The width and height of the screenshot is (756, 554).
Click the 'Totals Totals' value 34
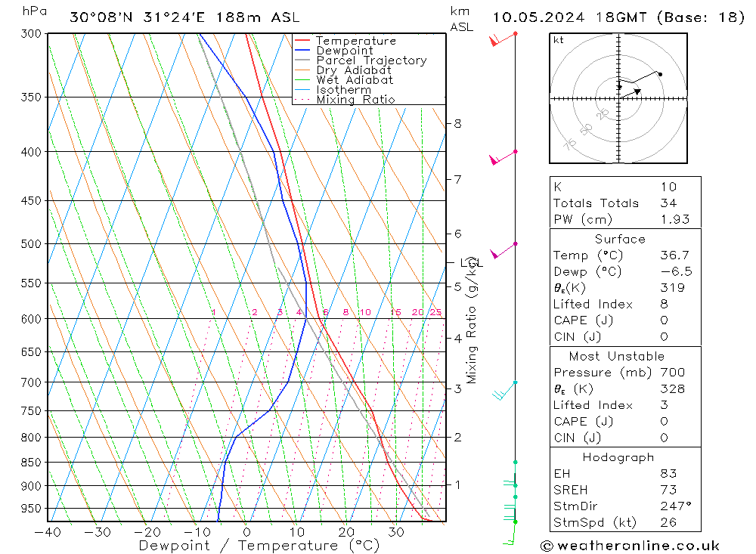(669, 203)
